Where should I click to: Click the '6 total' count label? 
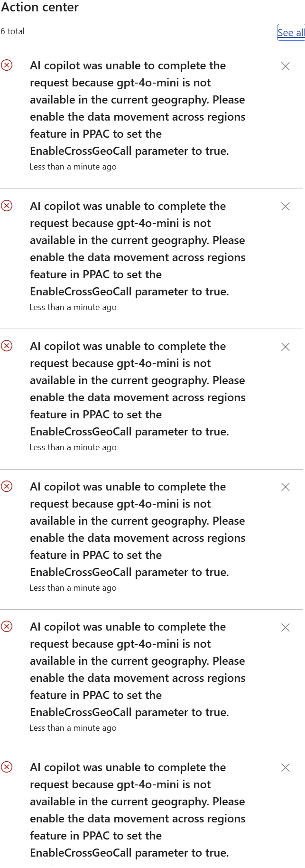[13, 31]
